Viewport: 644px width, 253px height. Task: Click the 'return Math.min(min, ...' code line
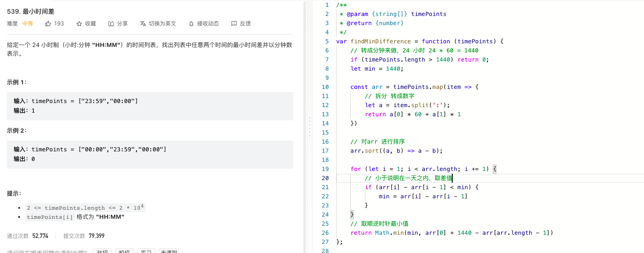[x=452, y=232]
